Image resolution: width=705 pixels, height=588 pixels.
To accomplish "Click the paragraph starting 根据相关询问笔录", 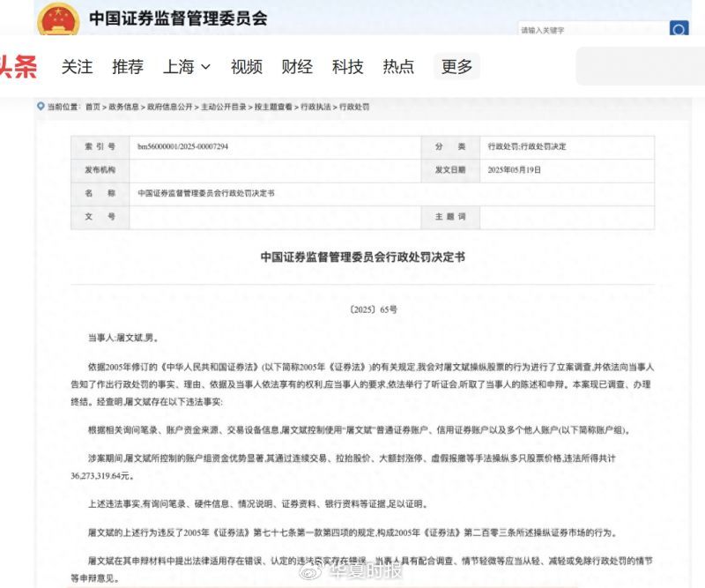I will point(360,430).
